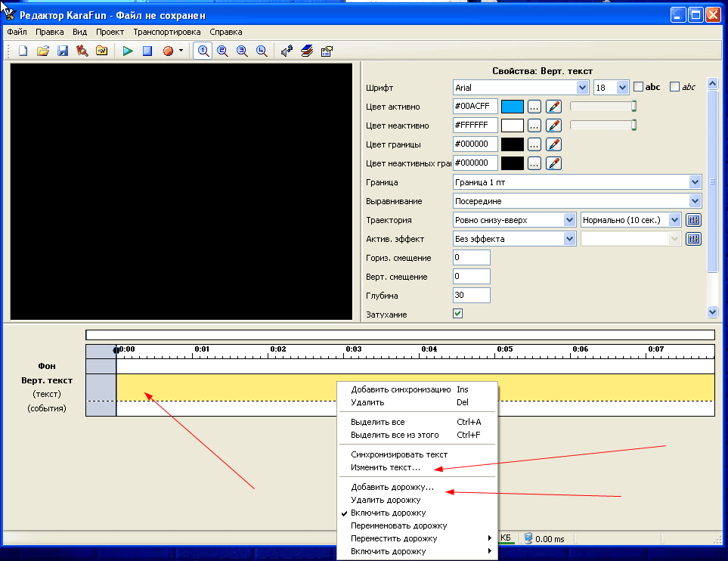Choose Добавить синхронизацию from context menu
The image size is (728, 561).
(417, 389)
